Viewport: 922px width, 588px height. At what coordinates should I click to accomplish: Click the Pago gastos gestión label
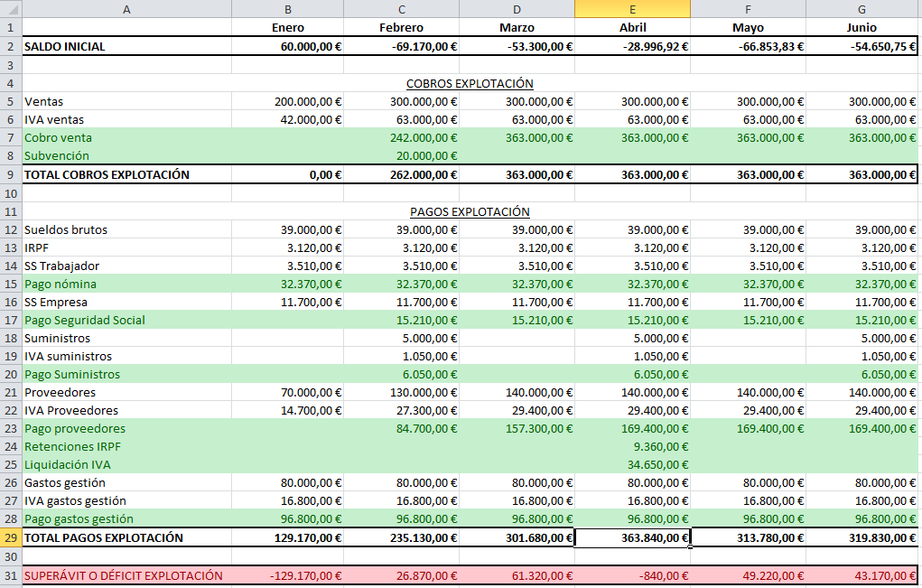79,519
